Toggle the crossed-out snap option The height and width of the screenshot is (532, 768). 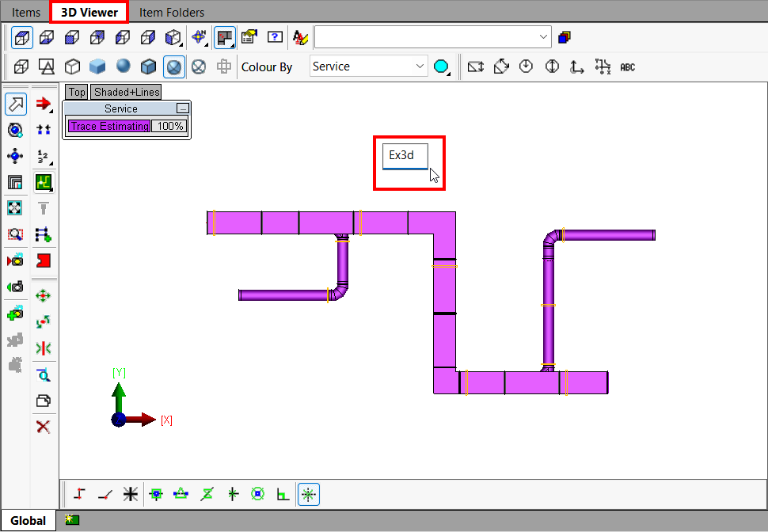click(x=207, y=494)
